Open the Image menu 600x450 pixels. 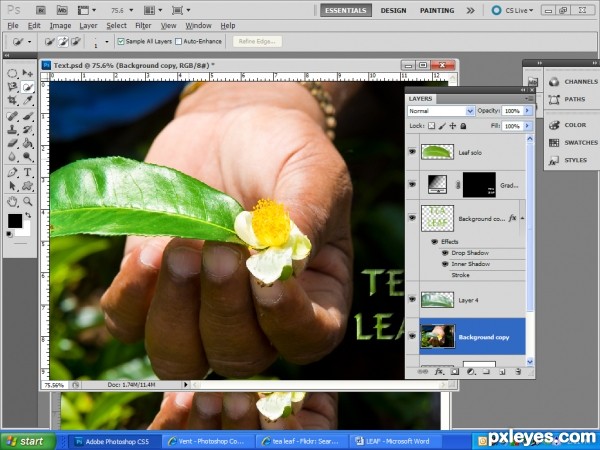tap(60, 26)
